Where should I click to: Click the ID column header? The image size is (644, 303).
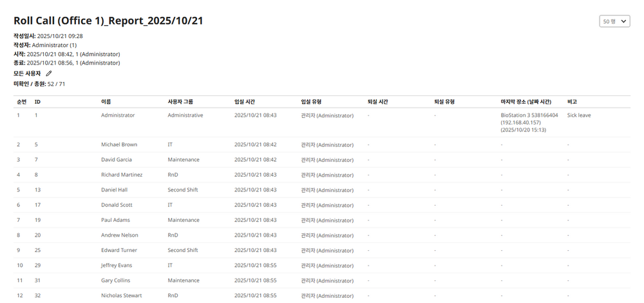point(37,102)
